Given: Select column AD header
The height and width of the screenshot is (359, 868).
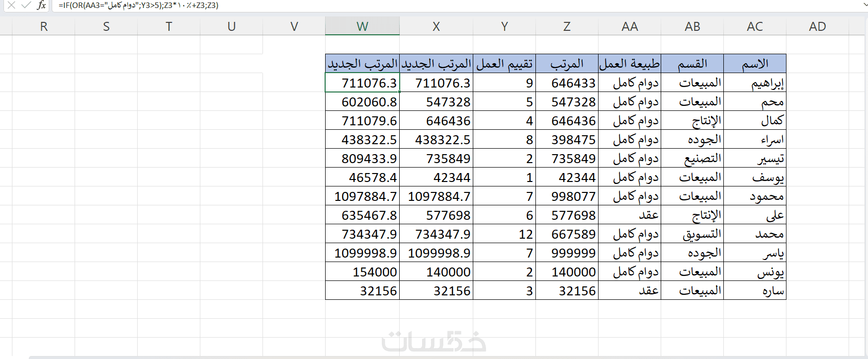Looking at the screenshot, I should (817, 26).
